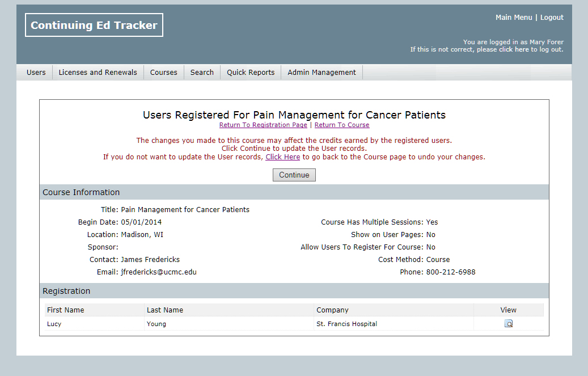
Task: Click the St. Francis Hospital cell
Action: click(x=346, y=324)
